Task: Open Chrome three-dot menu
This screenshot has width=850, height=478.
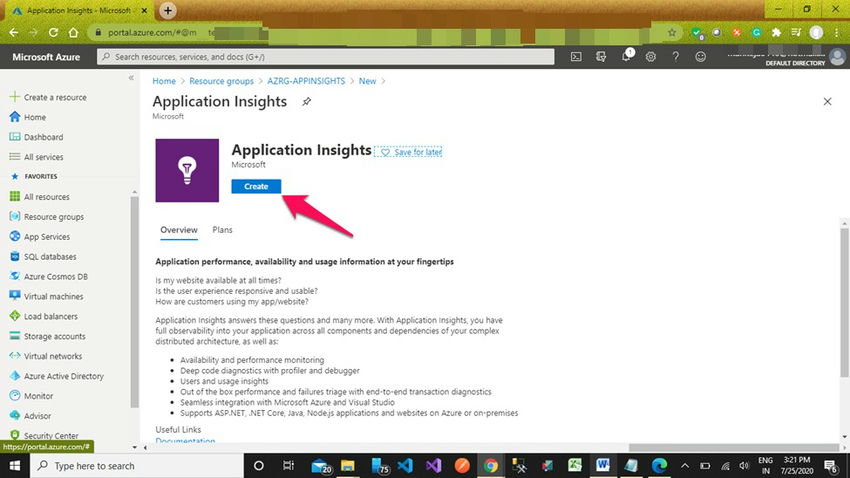Action: click(836, 33)
